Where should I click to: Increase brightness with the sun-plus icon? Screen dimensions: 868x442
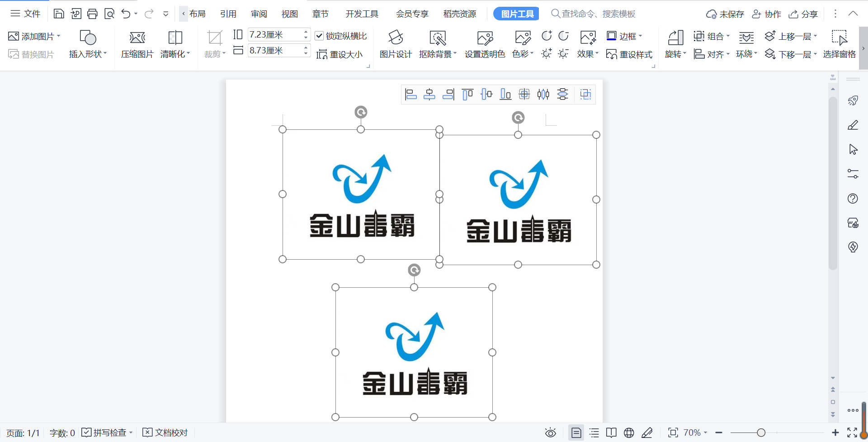pyautogui.click(x=547, y=54)
